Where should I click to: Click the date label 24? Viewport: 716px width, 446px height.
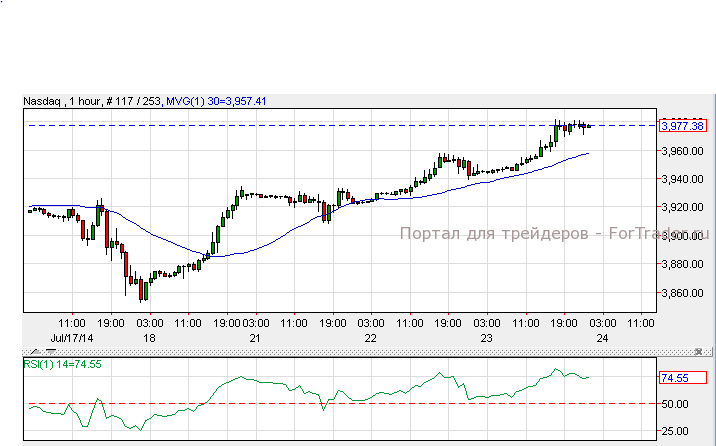coord(602,338)
